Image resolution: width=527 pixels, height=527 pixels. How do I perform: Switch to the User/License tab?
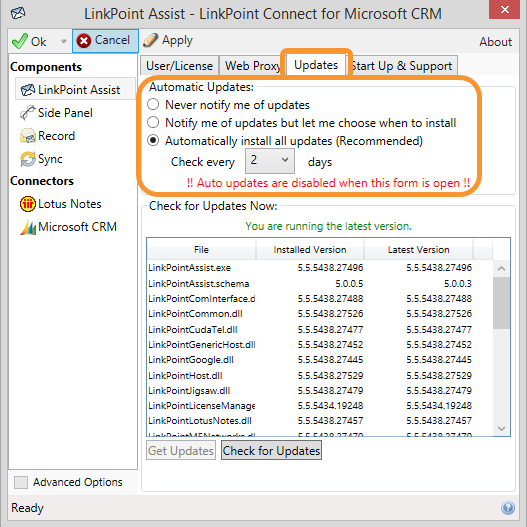[x=179, y=66]
